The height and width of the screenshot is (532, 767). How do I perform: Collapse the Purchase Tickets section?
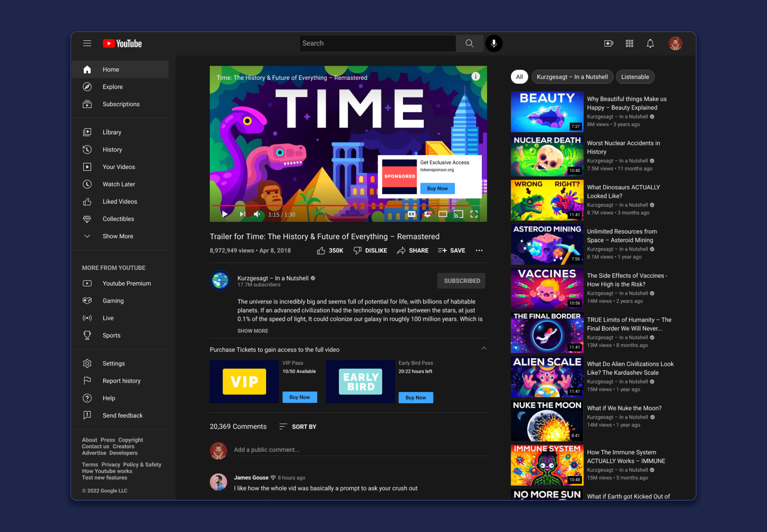coord(484,348)
